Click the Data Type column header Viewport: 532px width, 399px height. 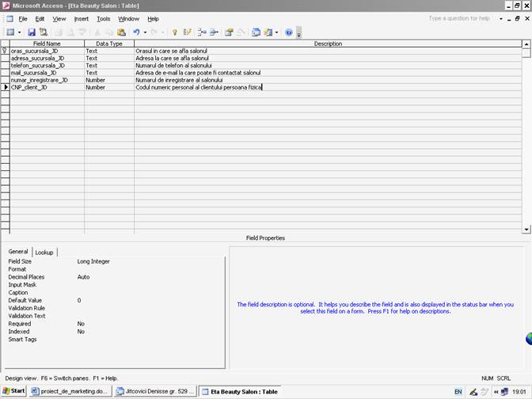109,44
